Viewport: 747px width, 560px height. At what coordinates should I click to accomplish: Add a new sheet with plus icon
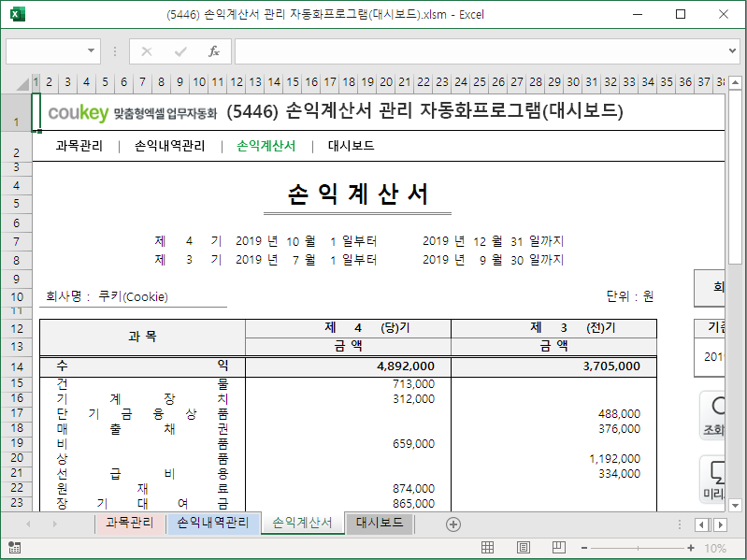click(x=453, y=524)
